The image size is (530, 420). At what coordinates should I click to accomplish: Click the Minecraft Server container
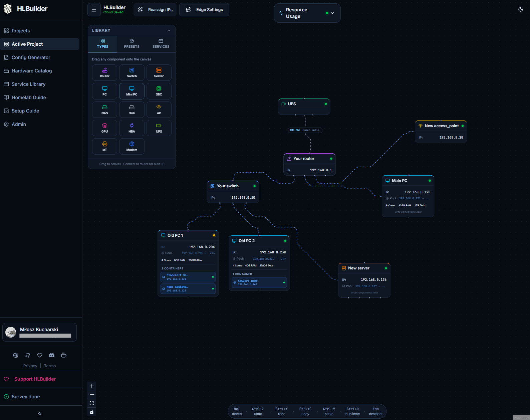pos(188,277)
